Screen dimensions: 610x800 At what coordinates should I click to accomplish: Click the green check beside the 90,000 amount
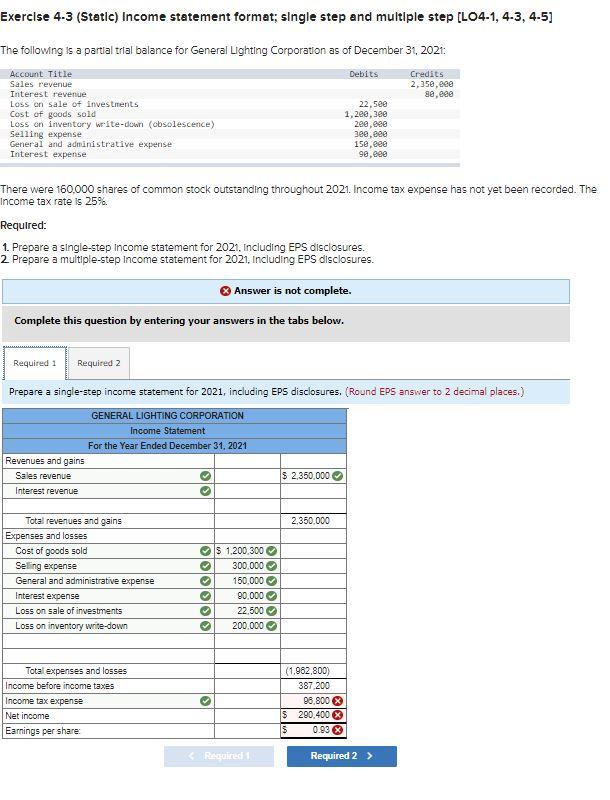click(x=271, y=596)
